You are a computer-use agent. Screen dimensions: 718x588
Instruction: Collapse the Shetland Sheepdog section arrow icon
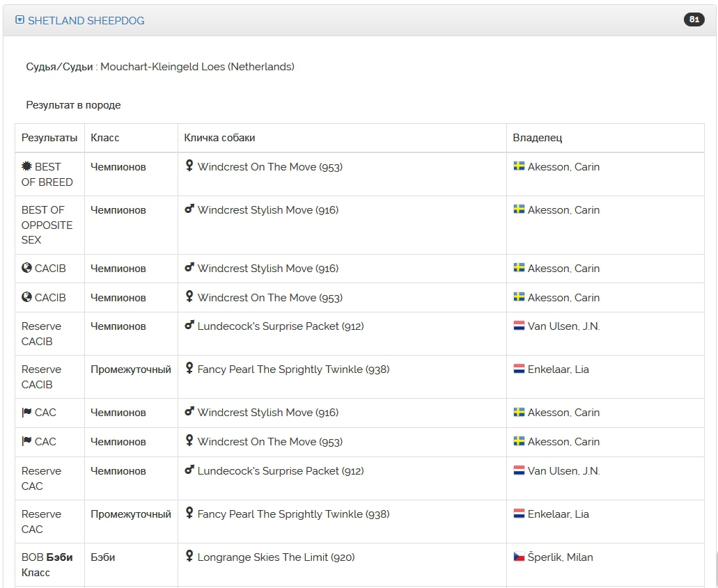coord(19,19)
